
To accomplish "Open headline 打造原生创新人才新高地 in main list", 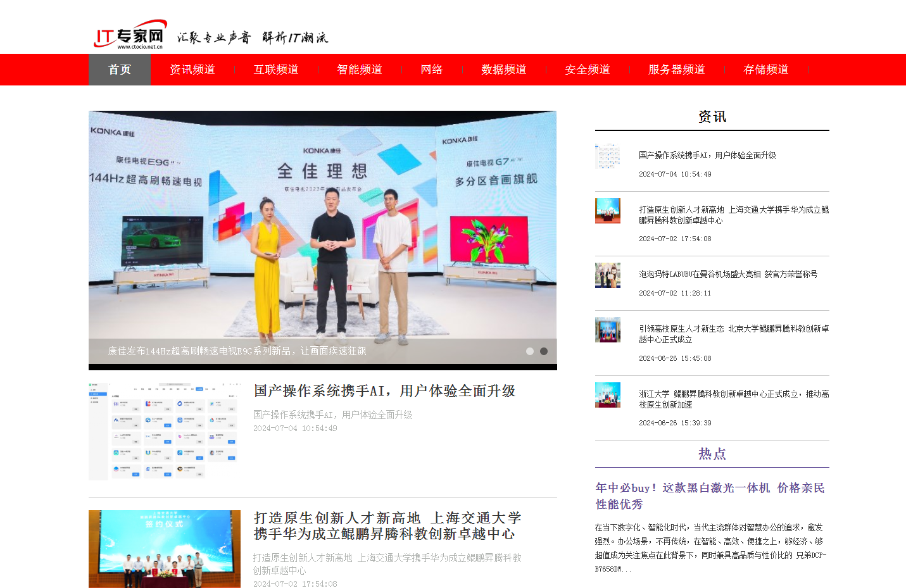I will point(387,526).
